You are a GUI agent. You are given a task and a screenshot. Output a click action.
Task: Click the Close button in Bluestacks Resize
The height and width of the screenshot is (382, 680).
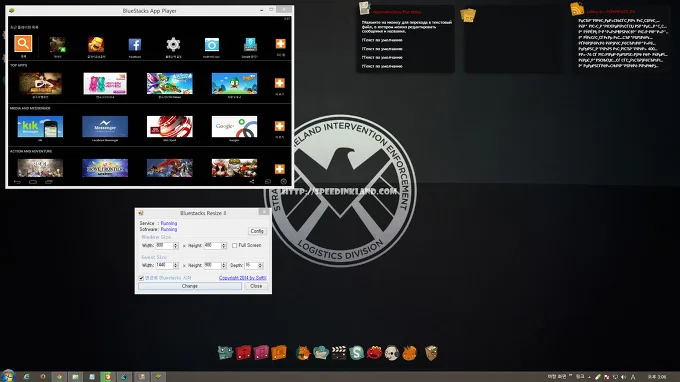(x=256, y=286)
